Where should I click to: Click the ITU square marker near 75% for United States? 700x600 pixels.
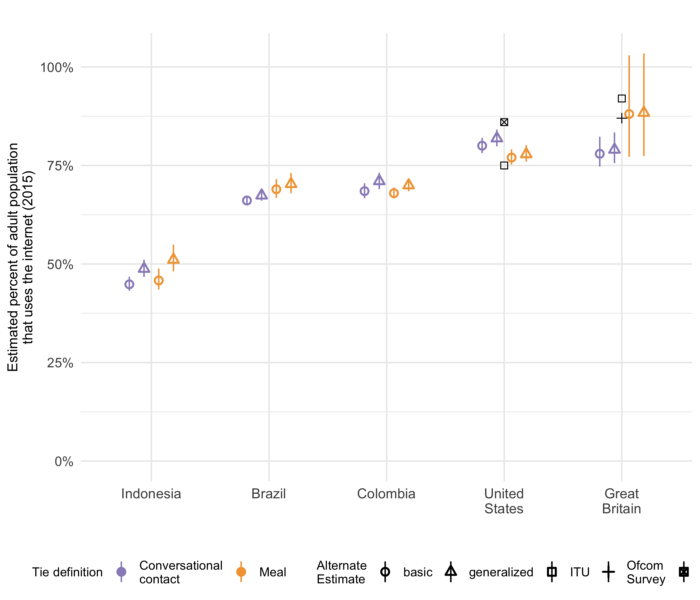(504, 166)
